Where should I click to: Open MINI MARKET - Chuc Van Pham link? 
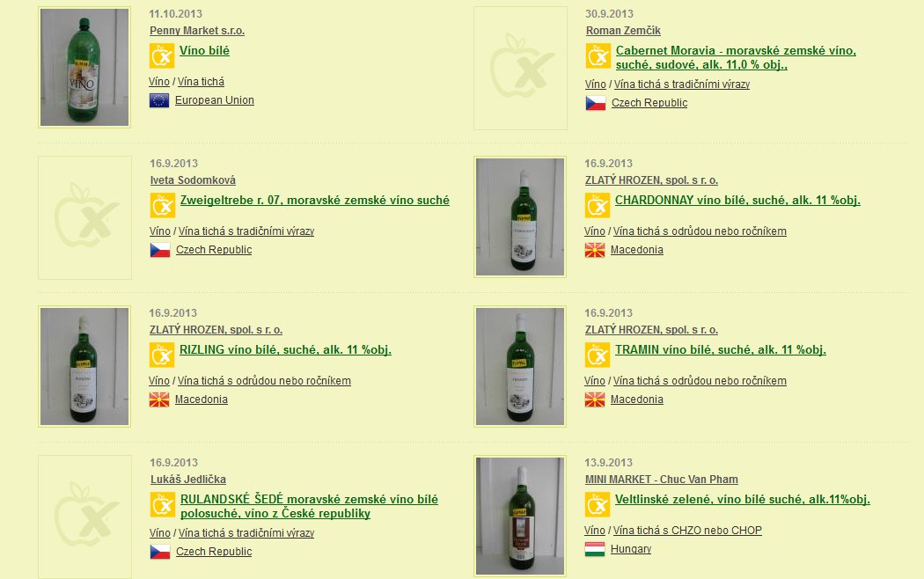coord(661,480)
